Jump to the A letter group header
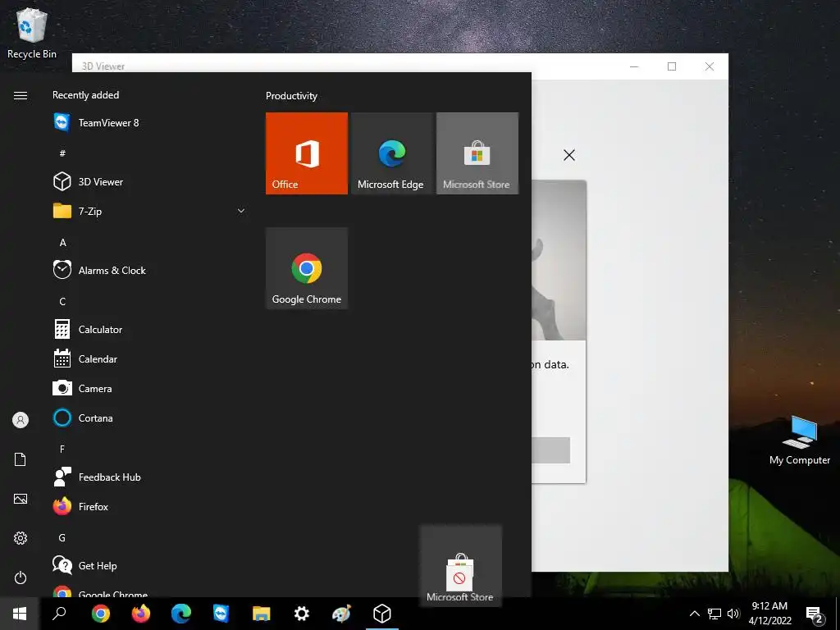Viewport: 840px width, 630px height. [62, 243]
